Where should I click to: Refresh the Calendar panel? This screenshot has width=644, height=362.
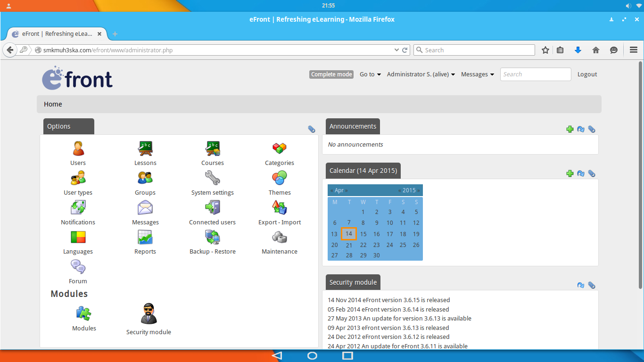(x=581, y=173)
